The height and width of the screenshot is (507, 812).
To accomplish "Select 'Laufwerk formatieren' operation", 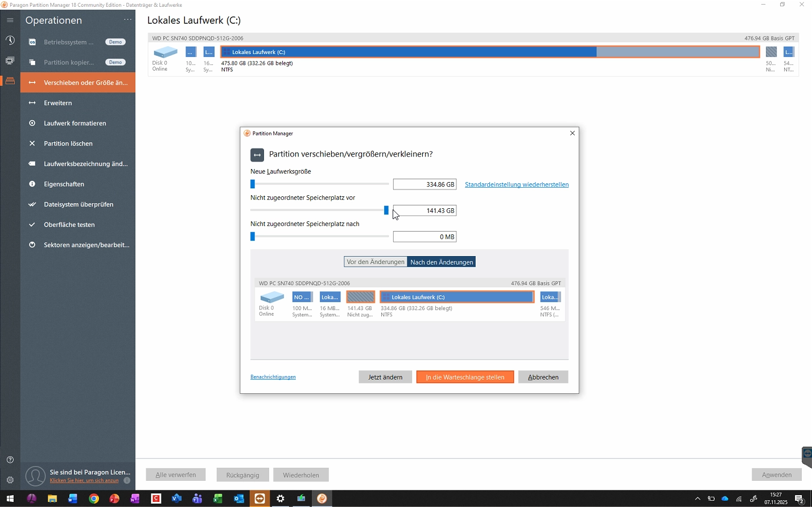I will (x=75, y=123).
